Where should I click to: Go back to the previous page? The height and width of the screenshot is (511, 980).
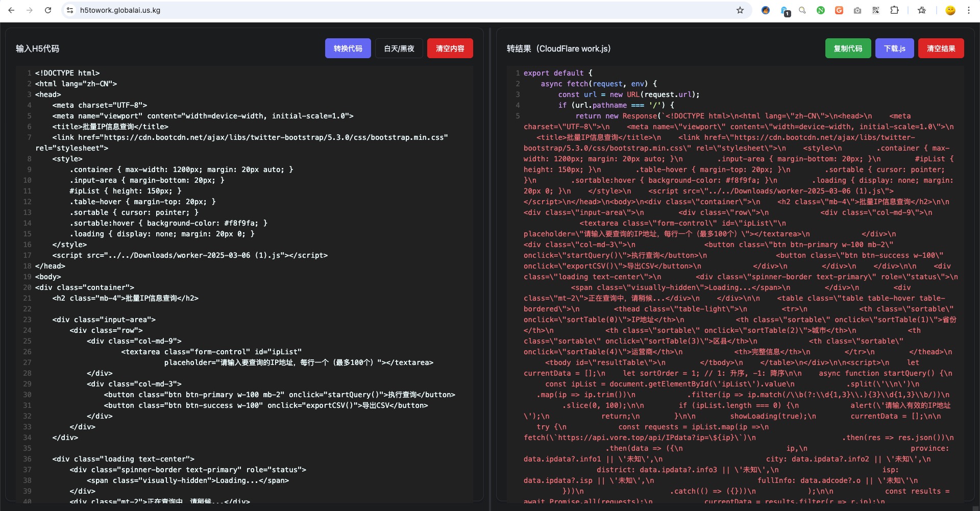[x=11, y=10]
